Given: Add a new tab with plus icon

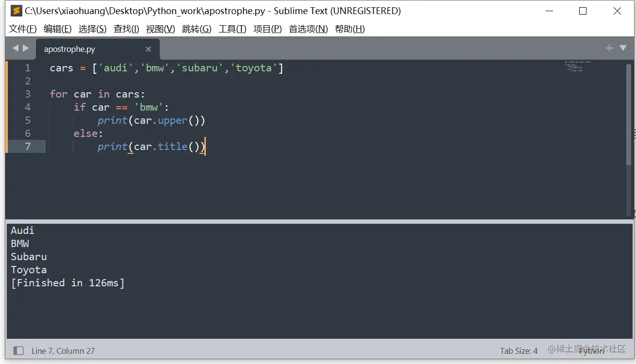Looking at the screenshot, I should click(609, 48).
